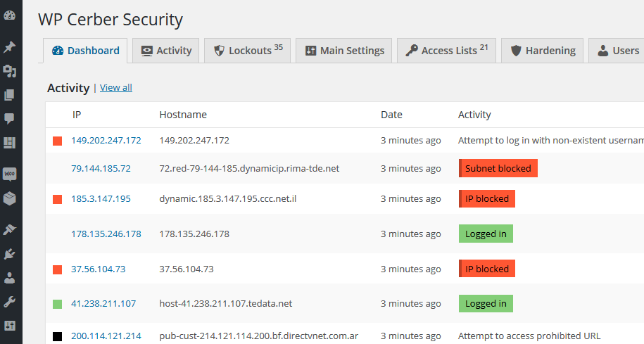The width and height of the screenshot is (644, 344).
Task: Open the WordPress Dashboard sidebar icon
Action: tap(9, 15)
